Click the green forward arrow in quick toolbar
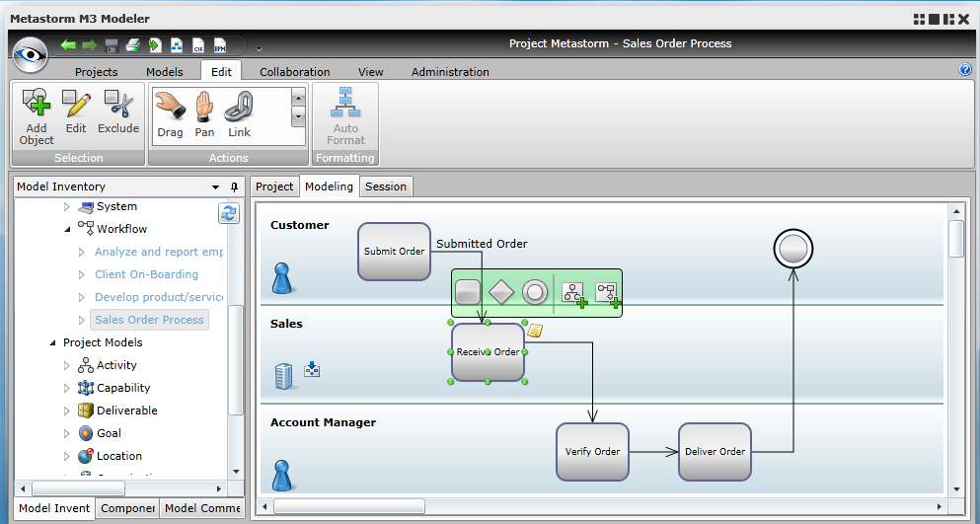The width and height of the screenshot is (980, 524). pos(90,45)
